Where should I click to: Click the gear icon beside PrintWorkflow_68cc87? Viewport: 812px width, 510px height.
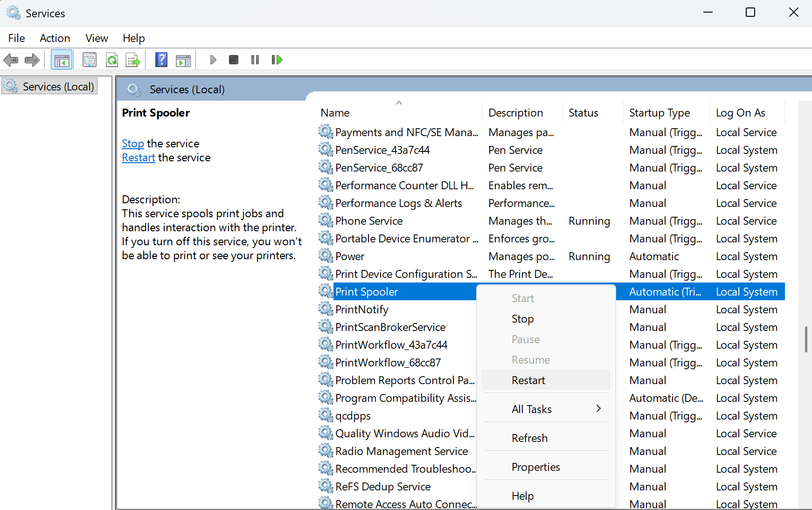(x=326, y=362)
